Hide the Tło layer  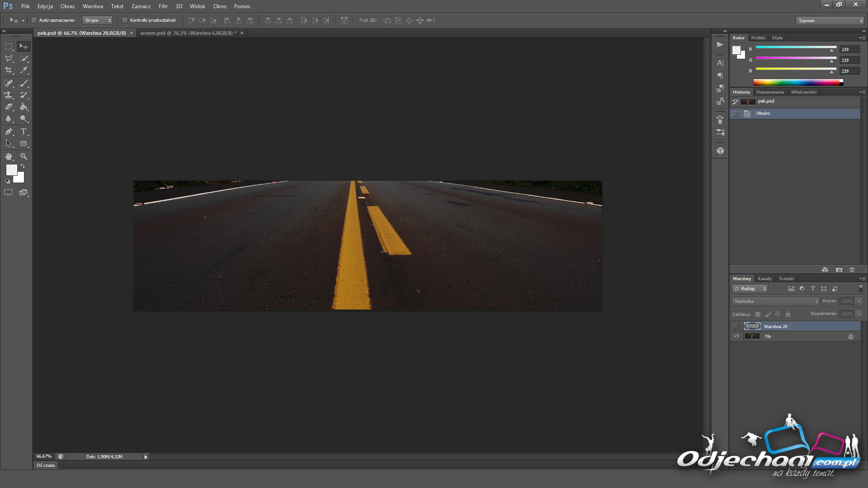click(x=736, y=336)
